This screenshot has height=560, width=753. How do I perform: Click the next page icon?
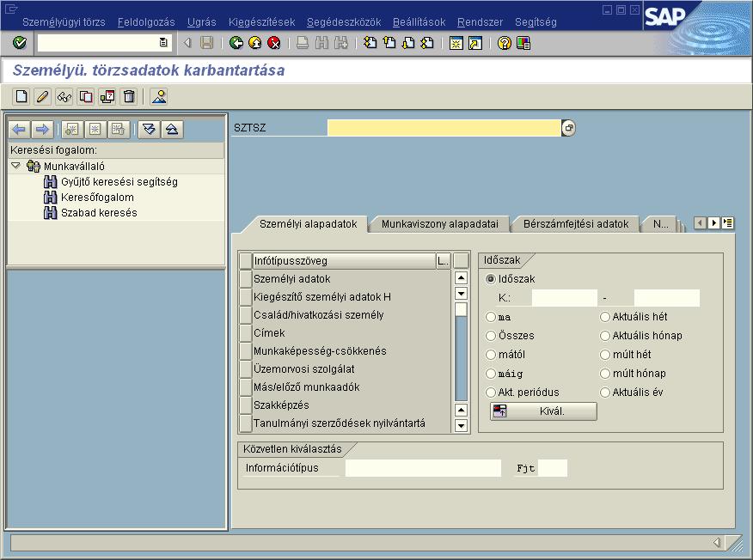tap(408, 43)
